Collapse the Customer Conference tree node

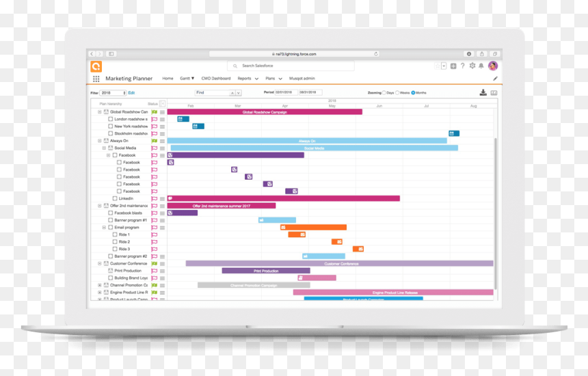(100, 263)
